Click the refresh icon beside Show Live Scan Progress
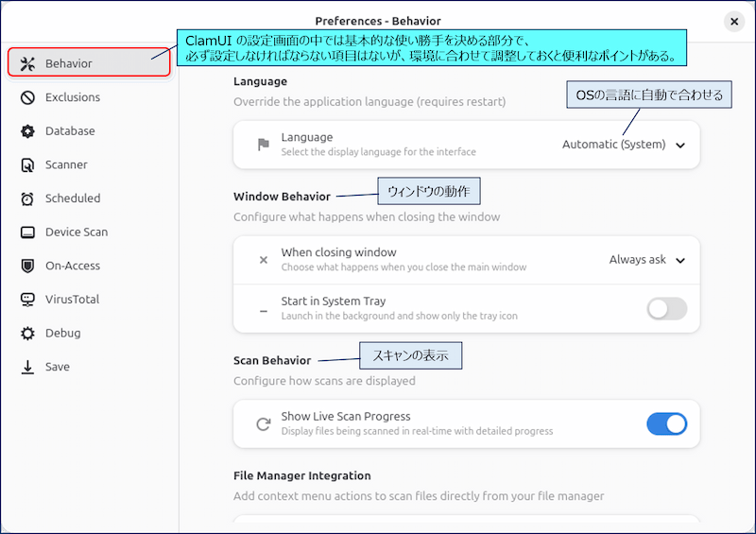This screenshot has height=534, width=756. click(x=264, y=424)
